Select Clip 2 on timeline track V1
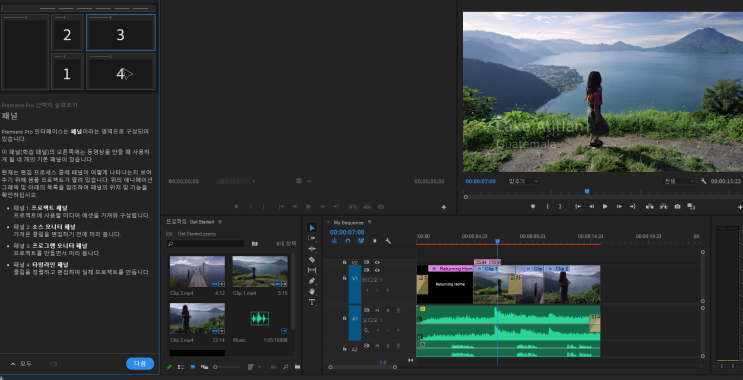743x380 pixels. pos(572,284)
